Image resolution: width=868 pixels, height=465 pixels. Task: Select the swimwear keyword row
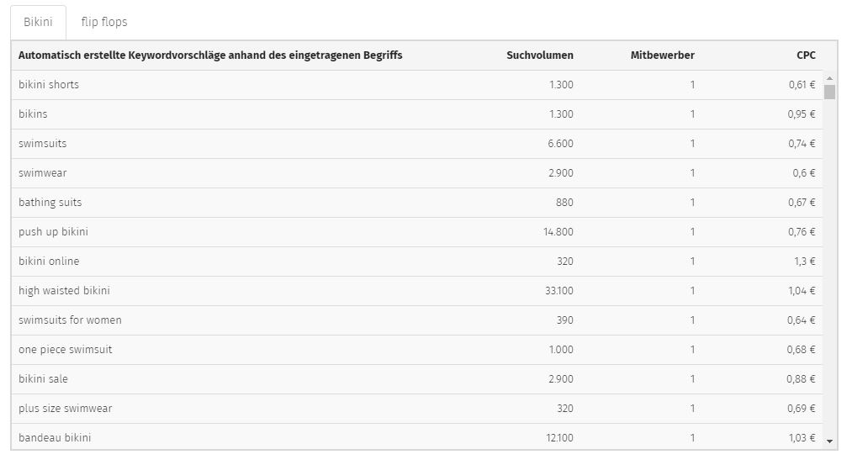[x=417, y=172]
